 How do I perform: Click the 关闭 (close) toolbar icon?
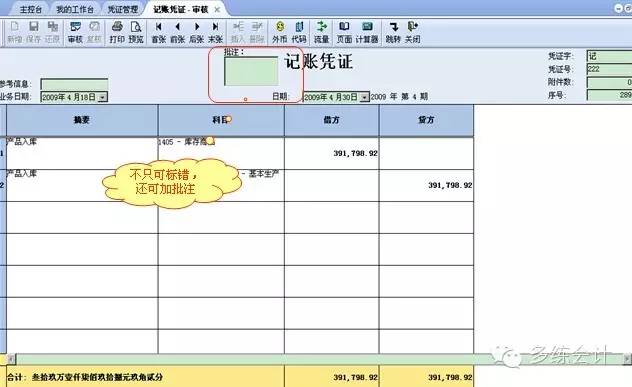click(412, 32)
